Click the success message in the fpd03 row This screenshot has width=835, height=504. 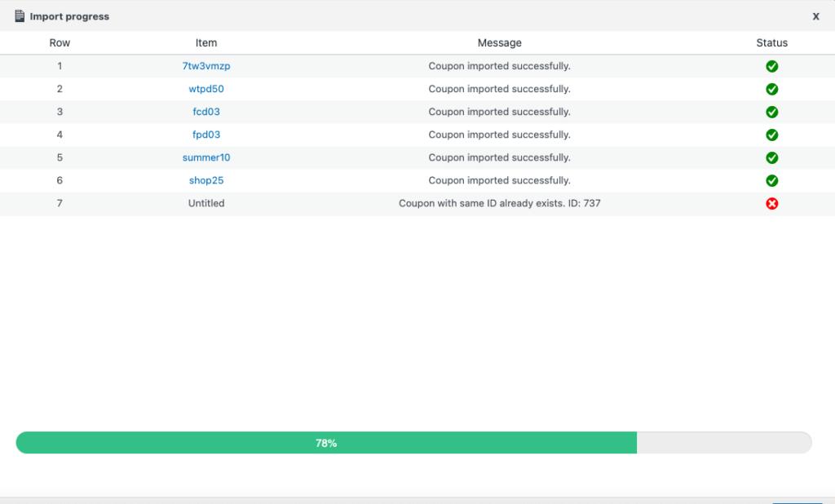coord(500,135)
